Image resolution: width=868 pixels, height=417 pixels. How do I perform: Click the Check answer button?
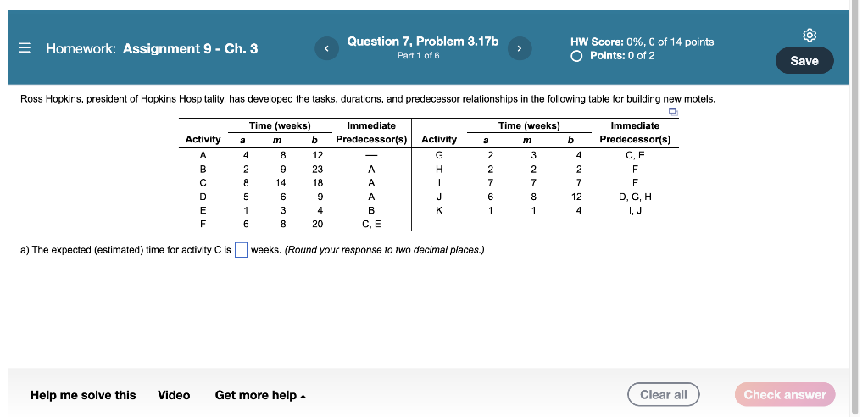785,395
